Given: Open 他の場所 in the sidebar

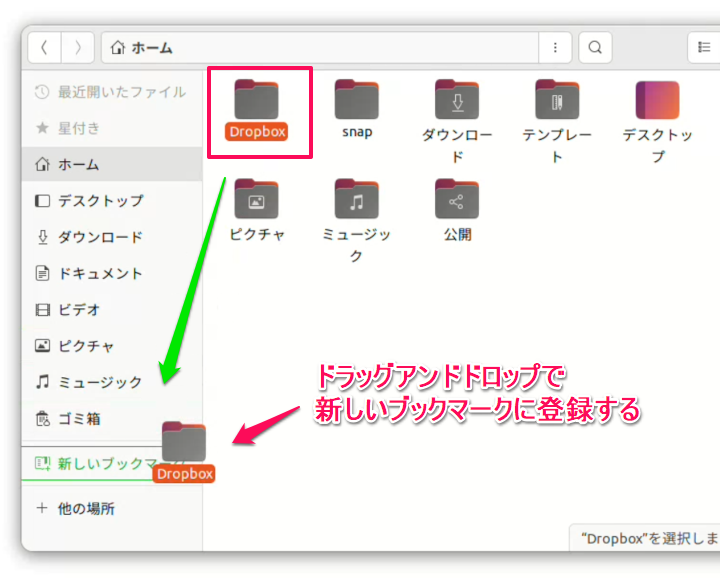Looking at the screenshot, I should (x=112, y=508).
